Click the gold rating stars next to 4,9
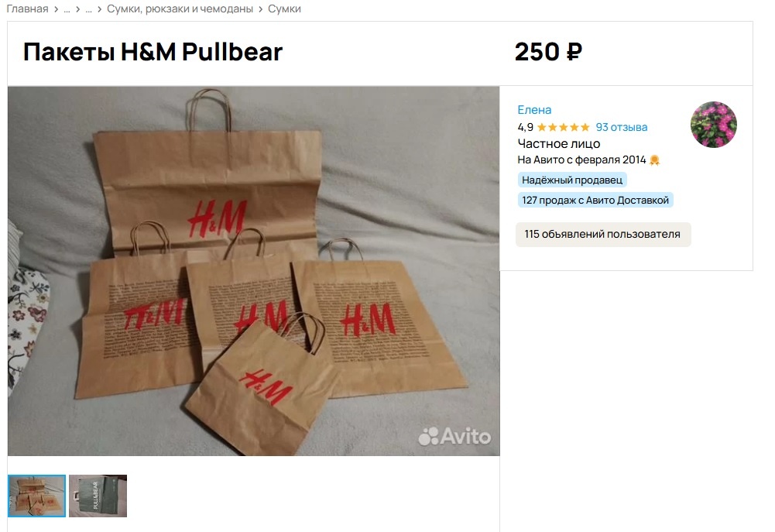 [564, 128]
